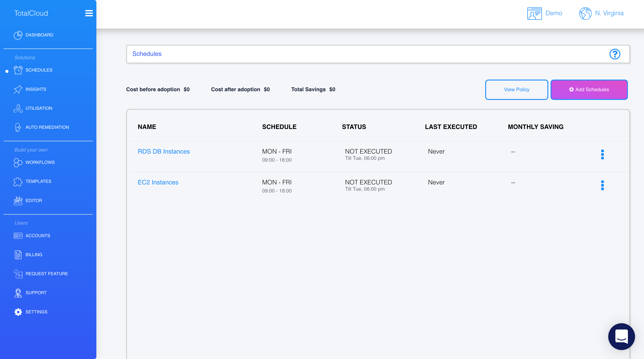Screen dimensions: 644x359
Task: Click the Workflows hexagons icon
Action: click(18, 163)
